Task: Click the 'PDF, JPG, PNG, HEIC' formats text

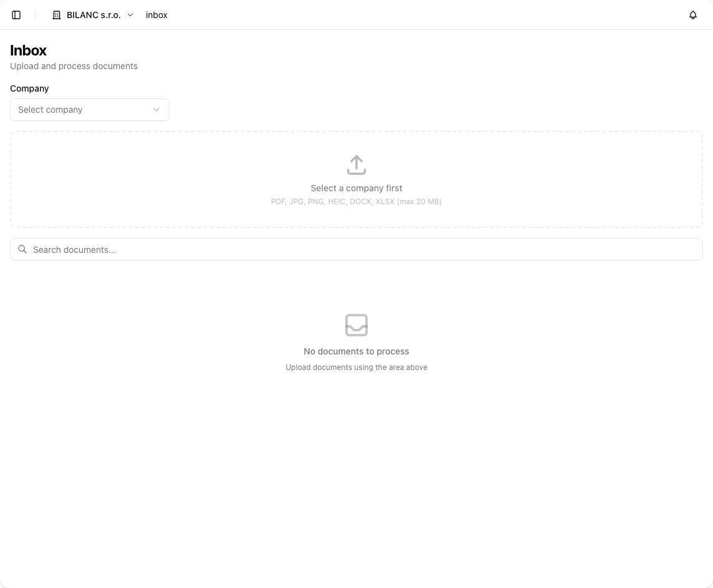Action: [356, 202]
